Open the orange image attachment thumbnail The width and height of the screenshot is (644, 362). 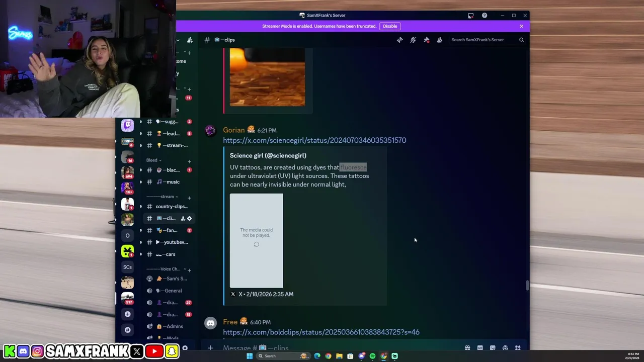267,77
